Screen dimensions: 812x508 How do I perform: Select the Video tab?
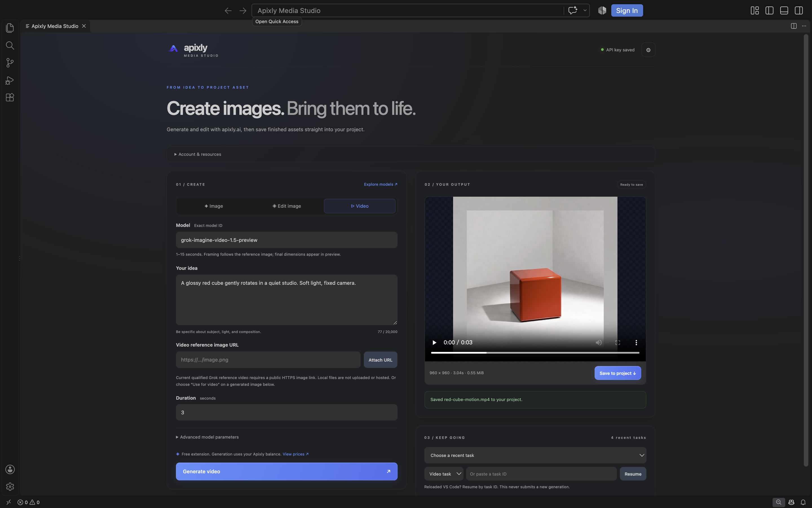[x=360, y=206]
